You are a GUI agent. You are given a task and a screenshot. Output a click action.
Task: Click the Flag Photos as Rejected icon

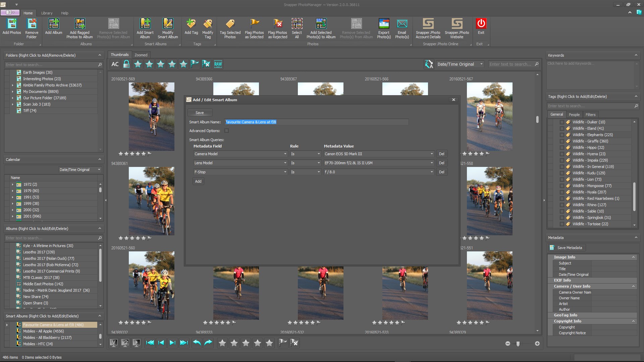pos(277,24)
